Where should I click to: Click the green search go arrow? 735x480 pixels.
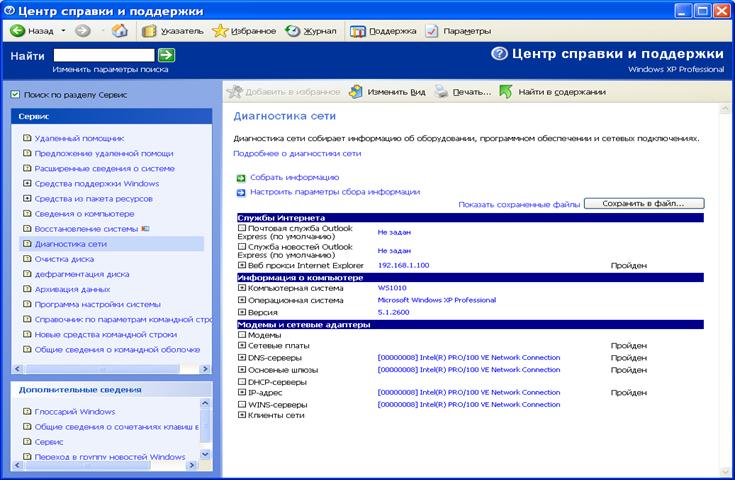(x=166, y=55)
